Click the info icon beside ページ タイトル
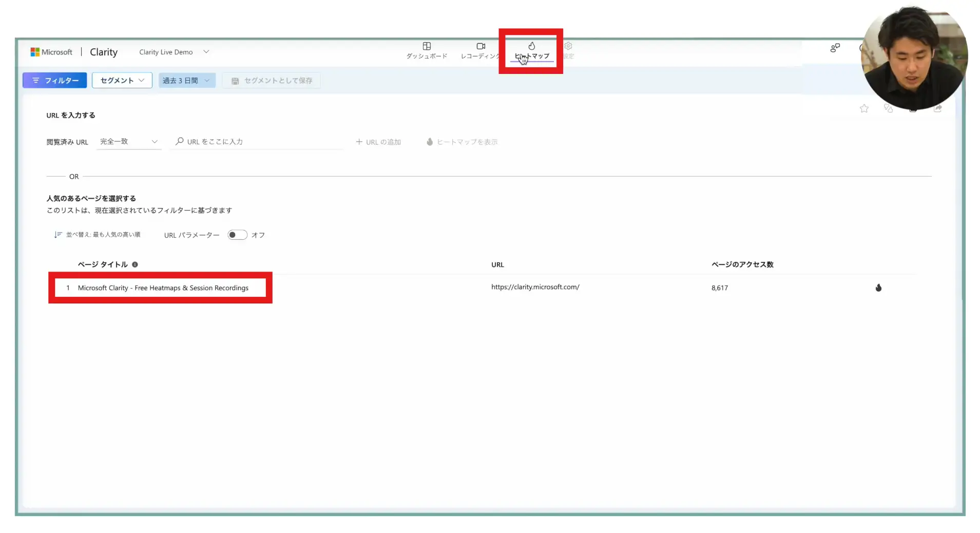This screenshot has height=533, width=980. point(135,265)
